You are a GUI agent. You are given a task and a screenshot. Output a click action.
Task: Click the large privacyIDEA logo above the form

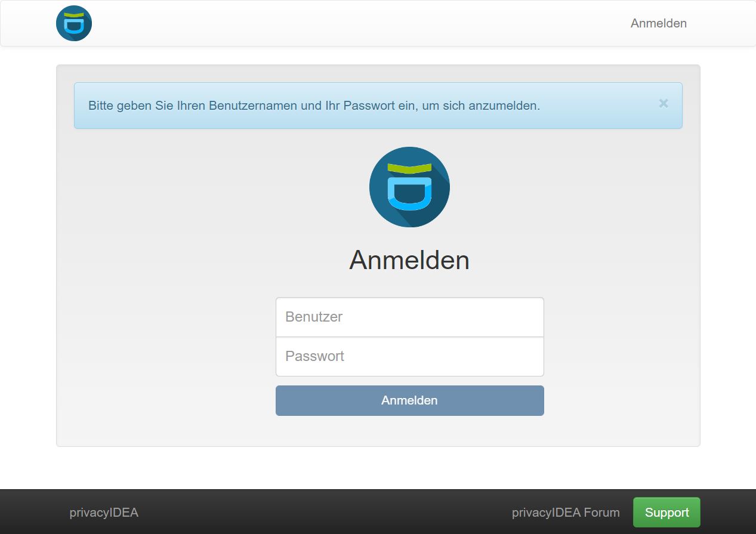click(x=409, y=187)
